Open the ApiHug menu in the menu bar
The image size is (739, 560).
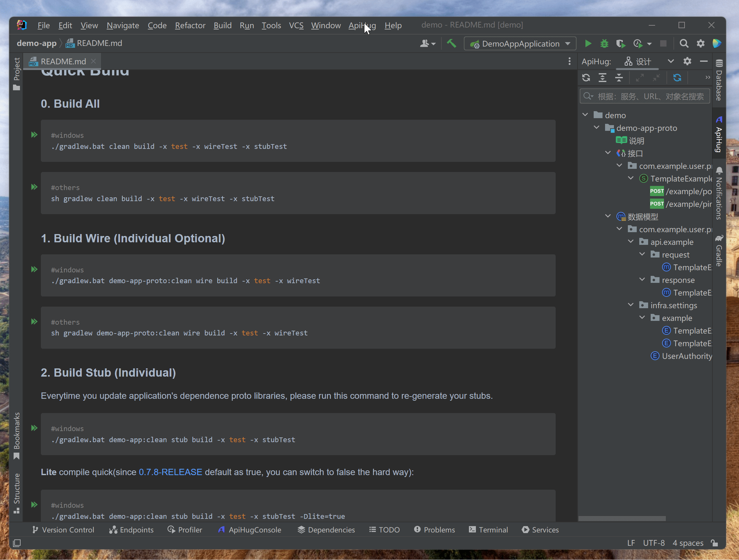362,25
